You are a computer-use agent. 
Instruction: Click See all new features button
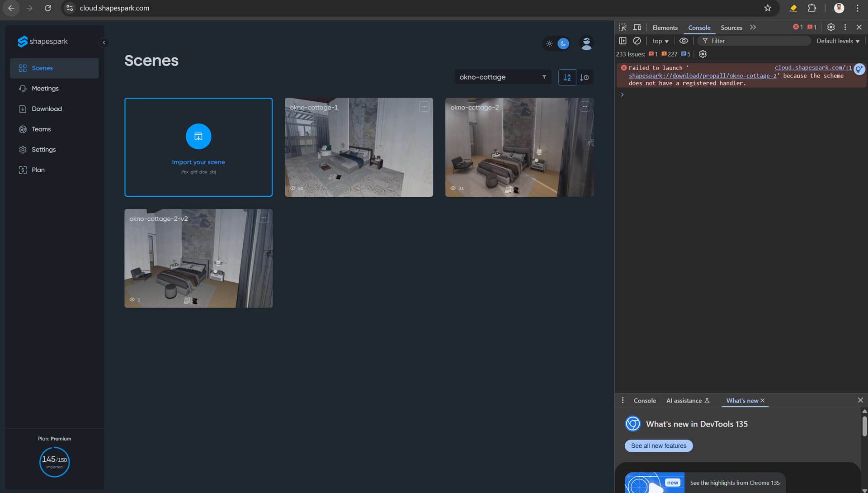pos(658,446)
